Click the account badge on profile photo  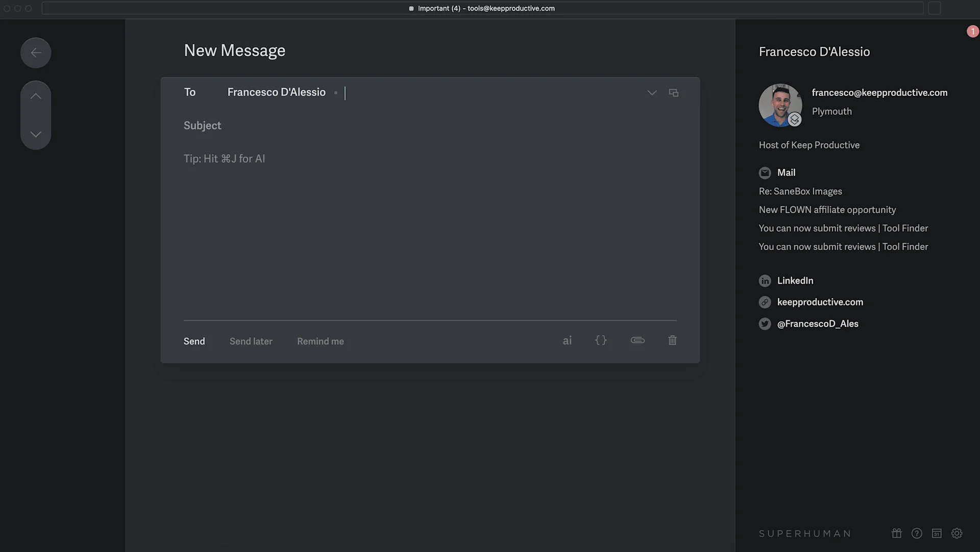pos(794,119)
